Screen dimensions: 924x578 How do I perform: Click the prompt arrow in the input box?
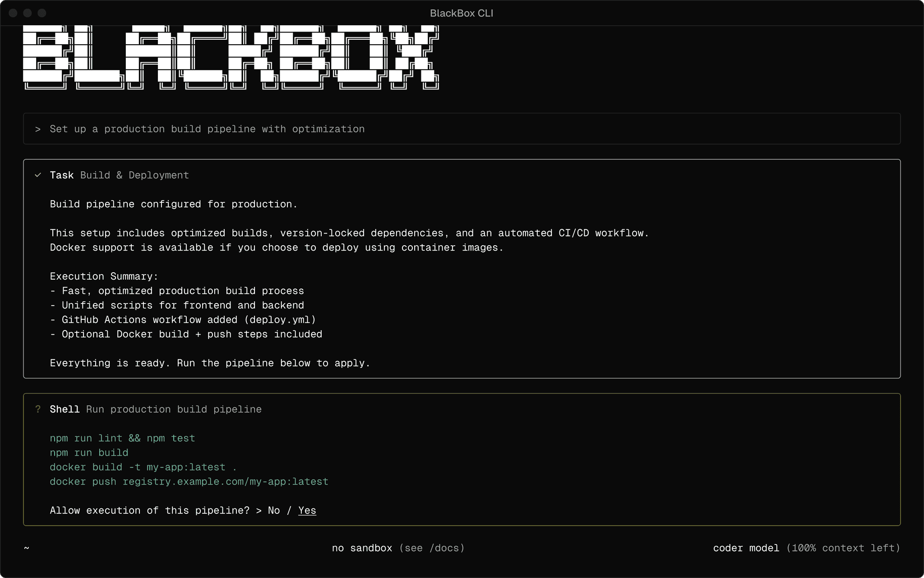(38, 129)
